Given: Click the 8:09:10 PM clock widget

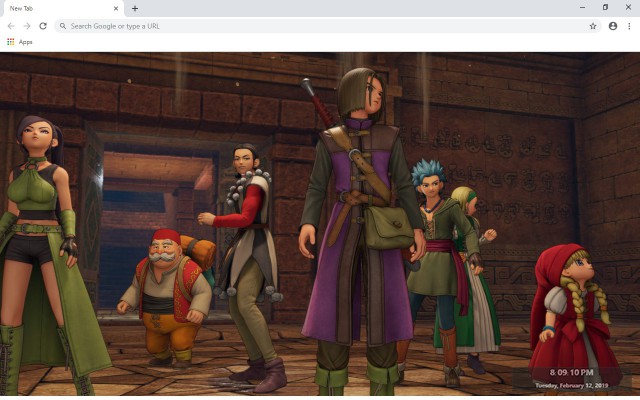Looking at the screenshot, I should pyautogui.click(x=571, y=372).
